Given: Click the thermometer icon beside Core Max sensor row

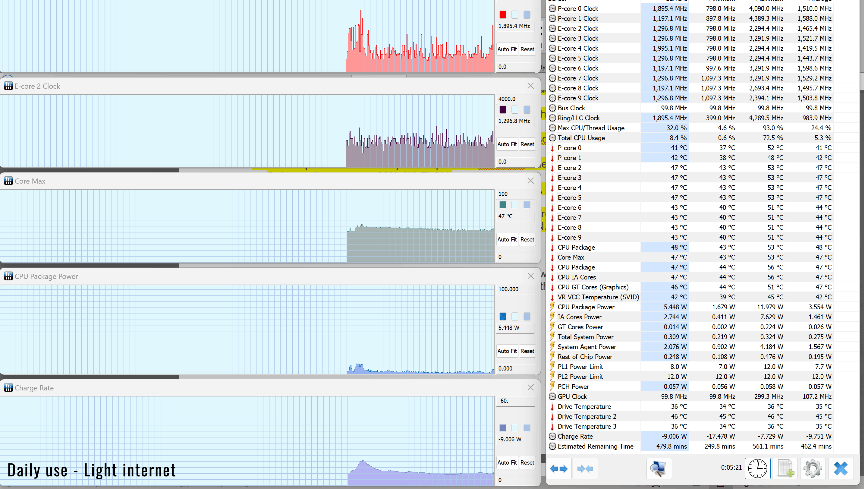Looking at the screenshot, I should (x=552, y=257).
